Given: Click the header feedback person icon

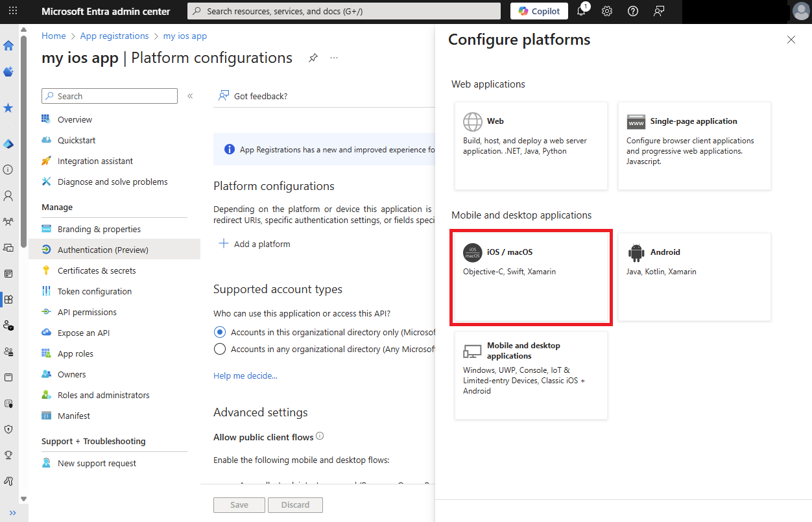Looking at the screenshot, I should click(659, 11).
